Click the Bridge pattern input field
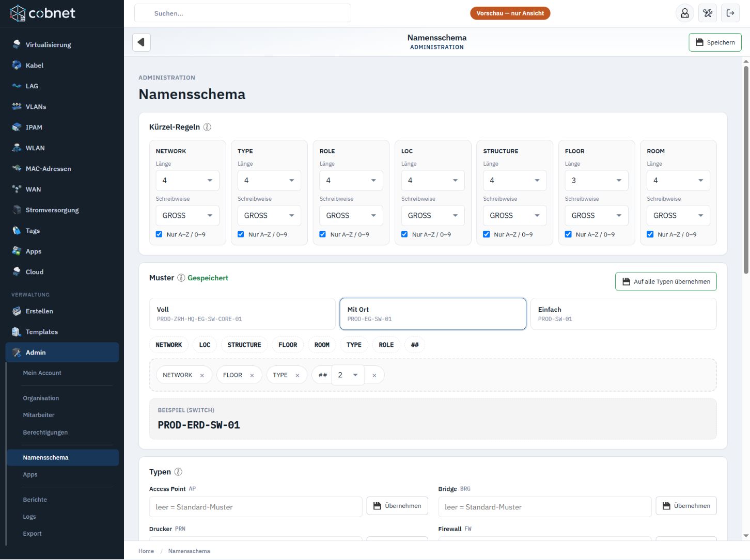Screen dimensions: 750x560 545,507
